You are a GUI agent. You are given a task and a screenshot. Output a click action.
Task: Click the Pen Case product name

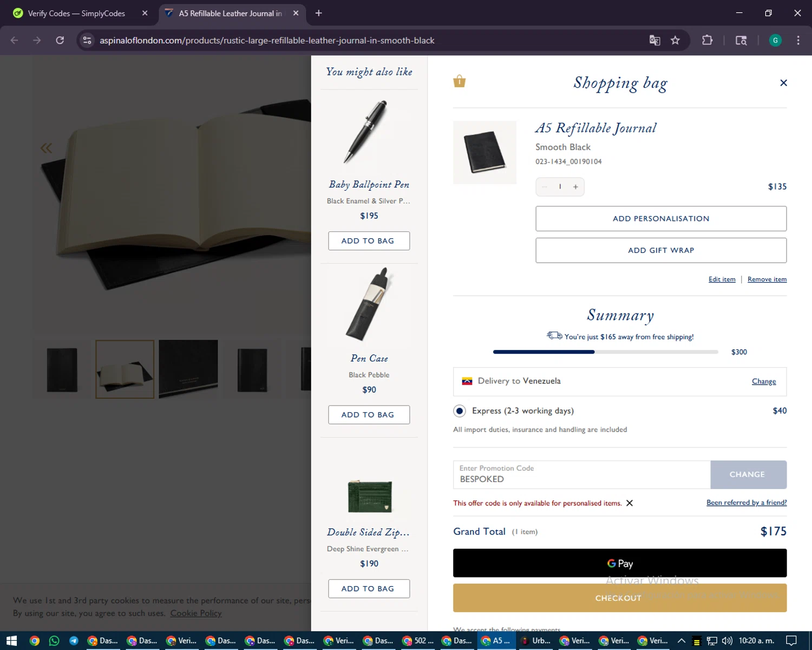(369, 359)
